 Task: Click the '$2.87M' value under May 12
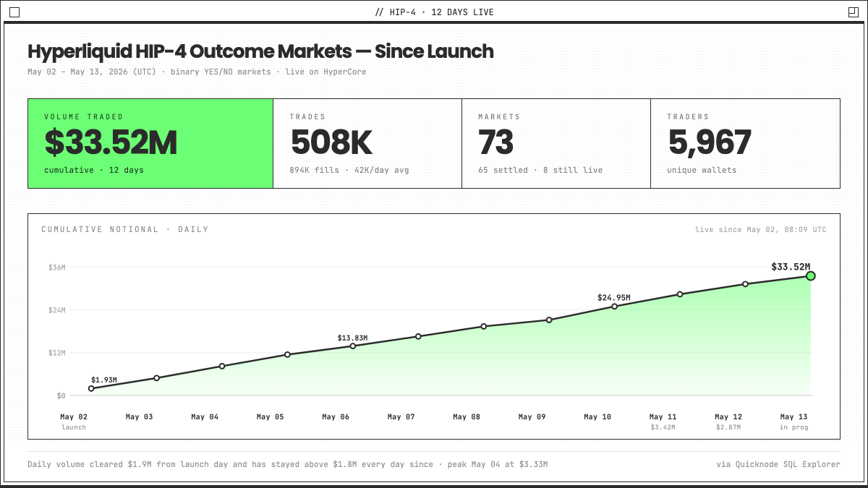click(x=728, y=427)
